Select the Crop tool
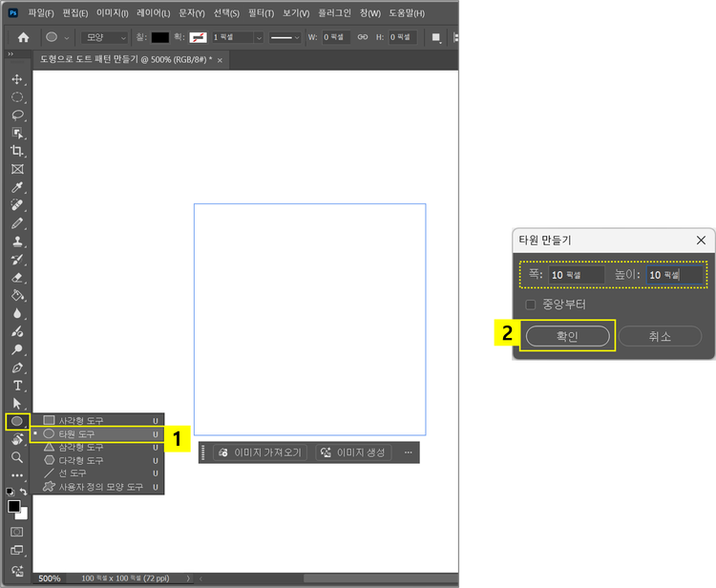 tap(17, 151)
